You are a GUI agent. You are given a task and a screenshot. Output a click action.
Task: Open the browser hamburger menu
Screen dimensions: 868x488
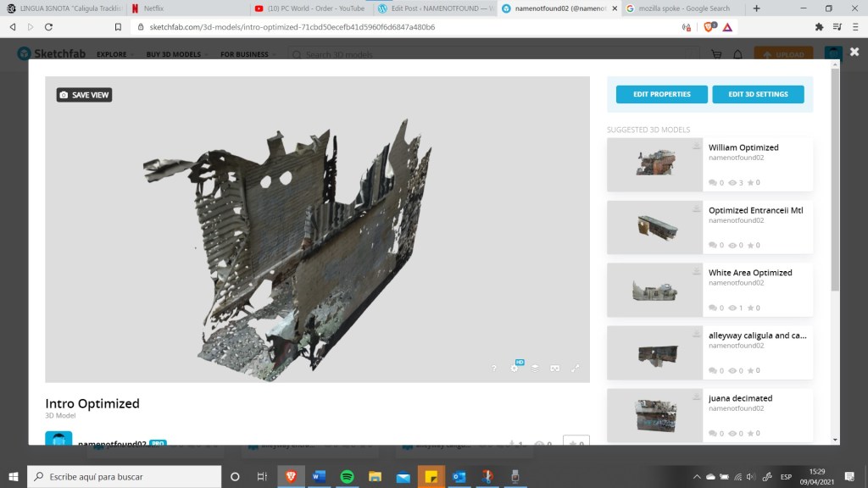(x=855, y=27)
